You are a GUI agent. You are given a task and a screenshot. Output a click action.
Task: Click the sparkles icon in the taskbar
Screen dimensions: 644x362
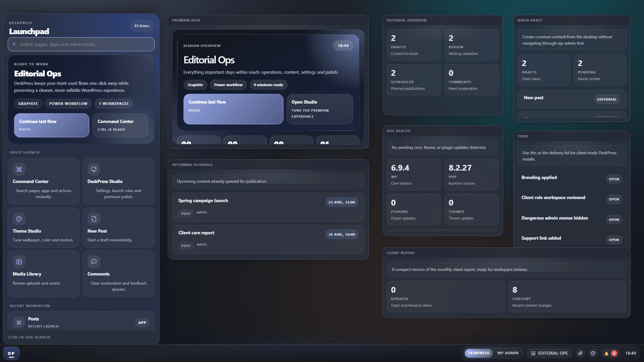click(580, 353)
